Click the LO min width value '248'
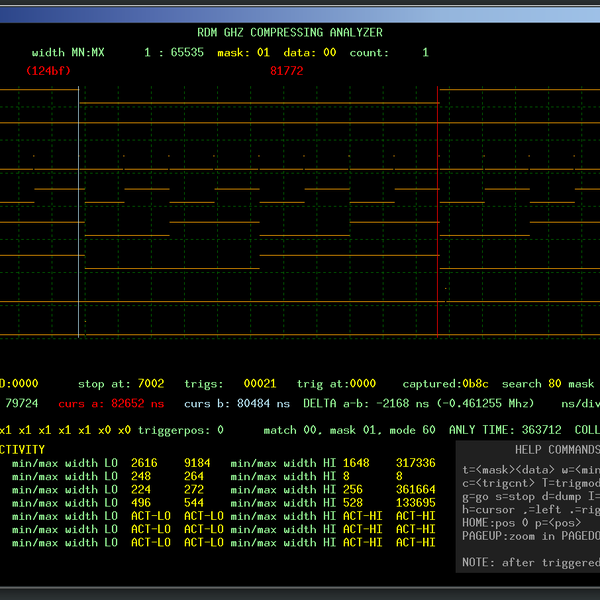The height and width of the screenshot is (600, 600). click(141, 476)
